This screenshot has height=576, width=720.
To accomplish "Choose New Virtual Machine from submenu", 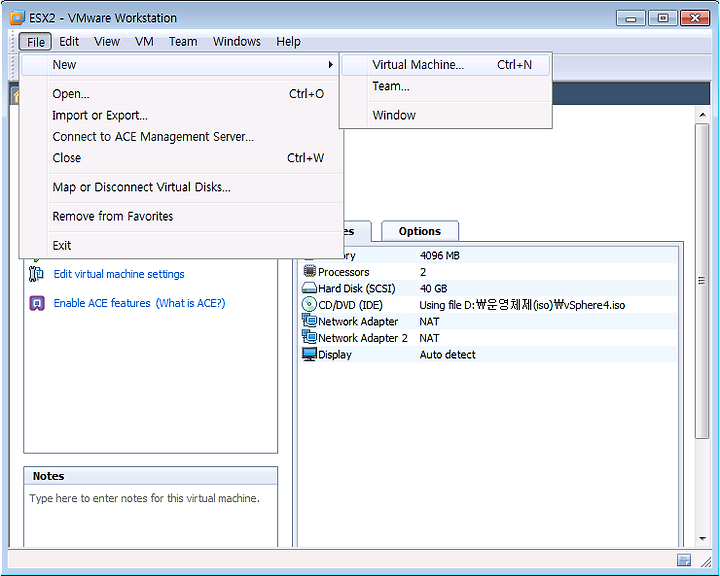I will click(x=445, y=65).
